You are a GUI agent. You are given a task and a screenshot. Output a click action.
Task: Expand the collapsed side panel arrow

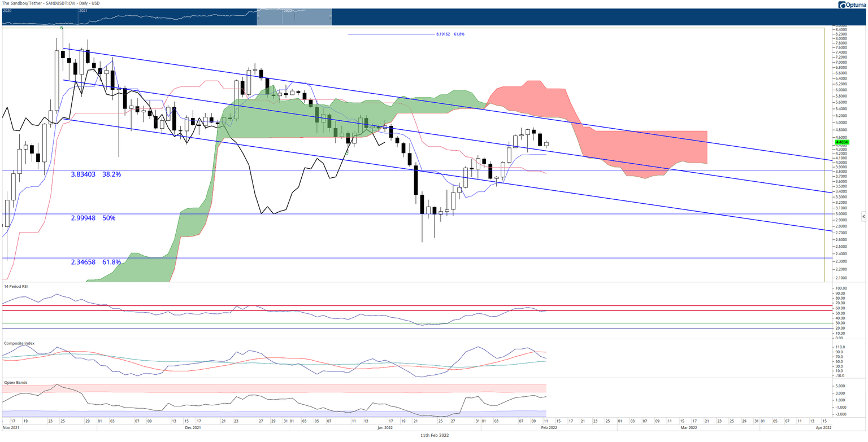[x=863, y=216]
